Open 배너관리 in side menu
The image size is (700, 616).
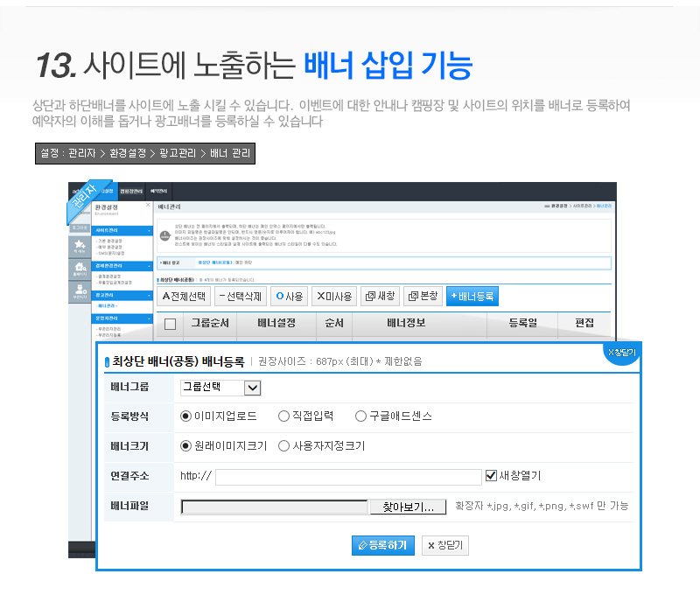(x=107, y=305)
